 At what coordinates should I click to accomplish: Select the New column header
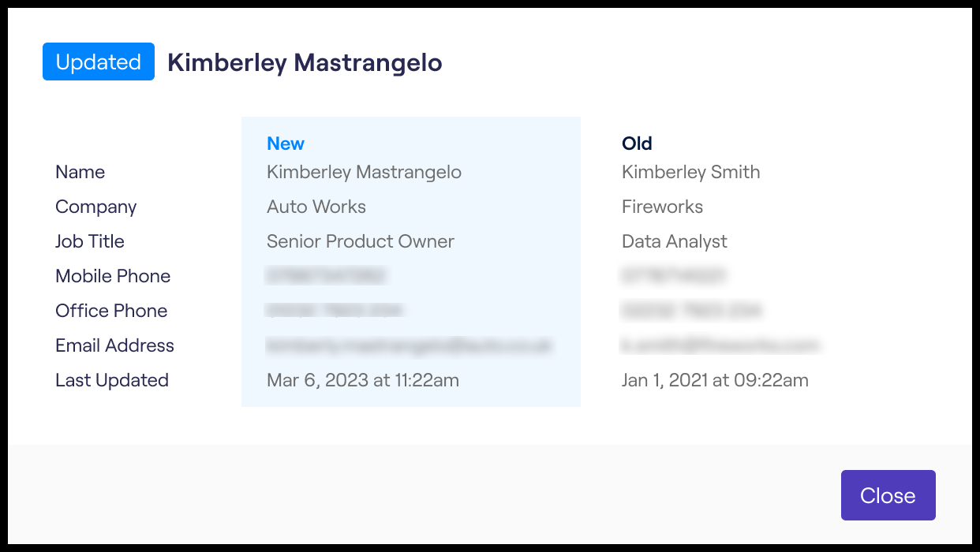286,144
